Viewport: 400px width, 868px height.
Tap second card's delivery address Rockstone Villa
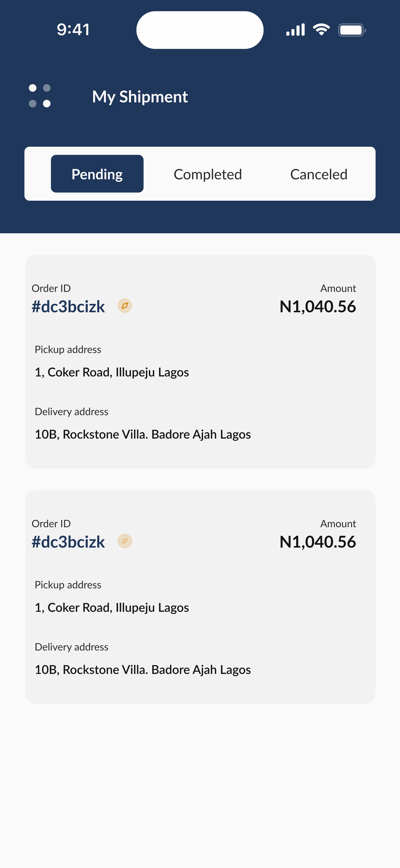[143, 670]
